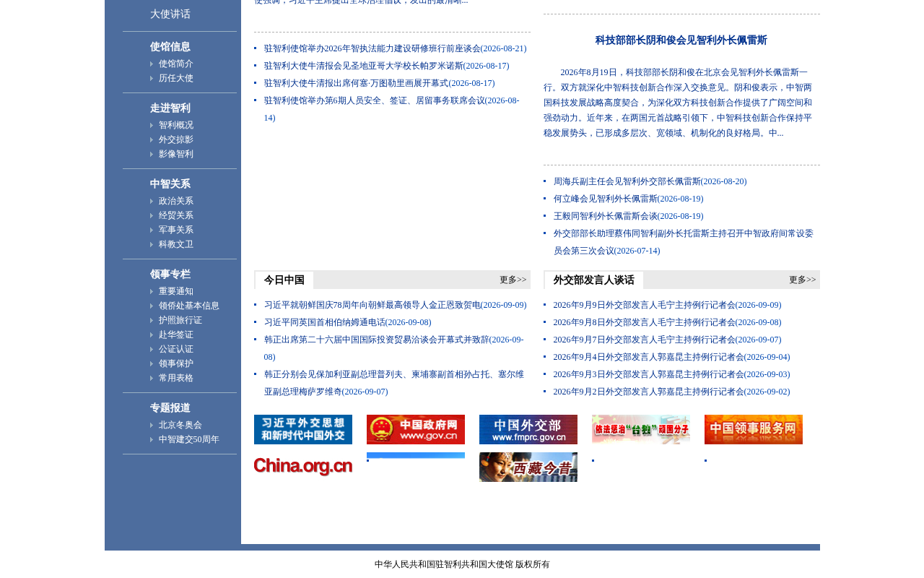Open the headline 科技部部长阴和俊会见智利外长佩雷斯
This screenshot has height=578, width=924.
tap(681, 40)
